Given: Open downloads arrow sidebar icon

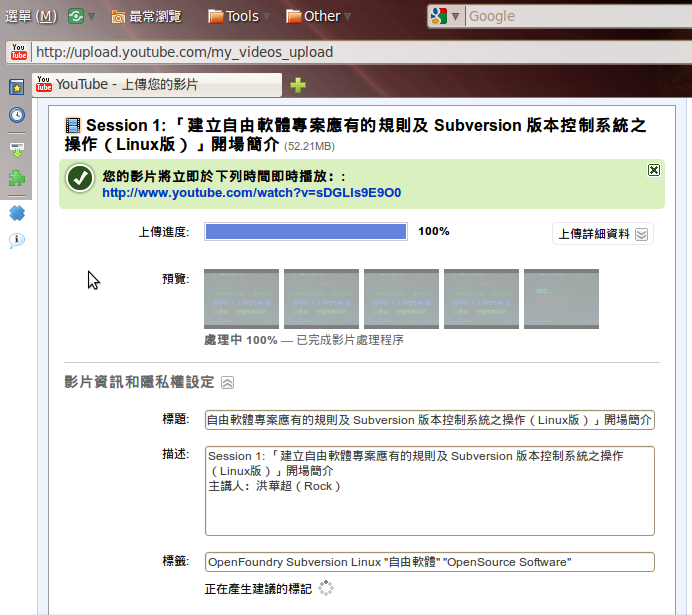Looking at the screenshot, I should (17, 150).
